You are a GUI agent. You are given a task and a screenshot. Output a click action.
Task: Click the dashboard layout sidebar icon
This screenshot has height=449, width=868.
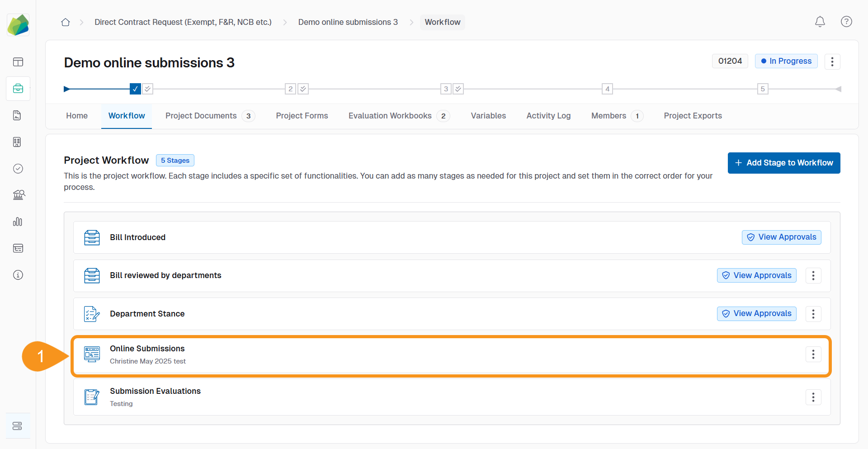point(18,62)
